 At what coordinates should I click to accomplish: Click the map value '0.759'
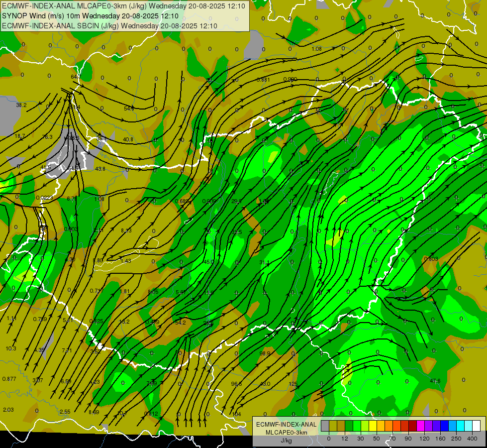pos(40,319)
